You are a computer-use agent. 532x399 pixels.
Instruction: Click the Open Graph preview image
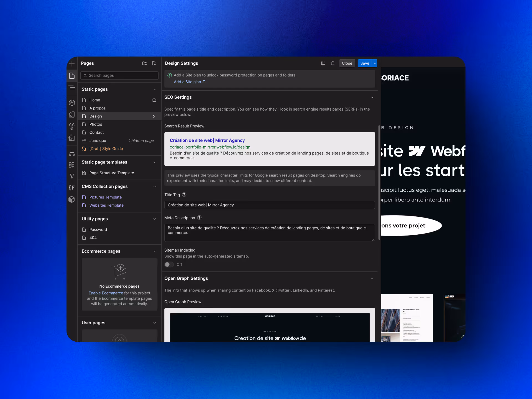click(x=270, y=328)
